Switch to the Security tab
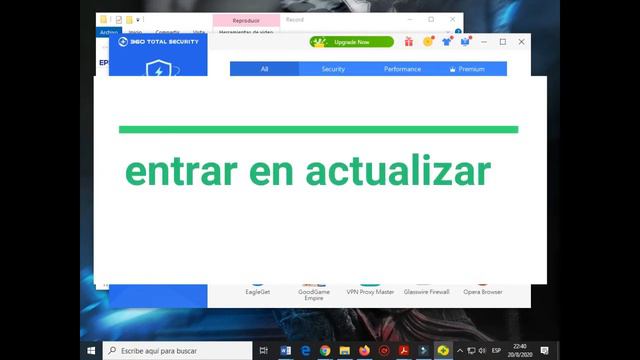The width and height of the screenshot is (640, 360). pyautogui.click(x=333, y=69)
